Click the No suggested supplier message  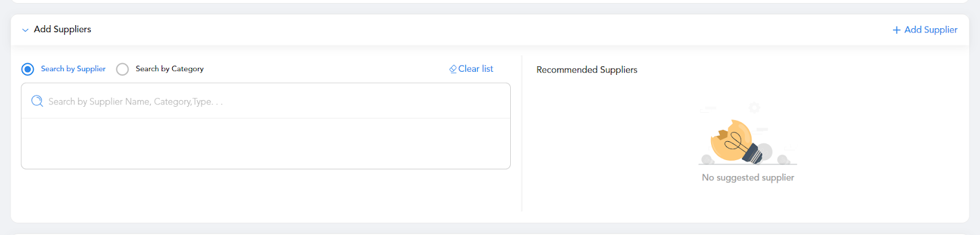(748, 177)
